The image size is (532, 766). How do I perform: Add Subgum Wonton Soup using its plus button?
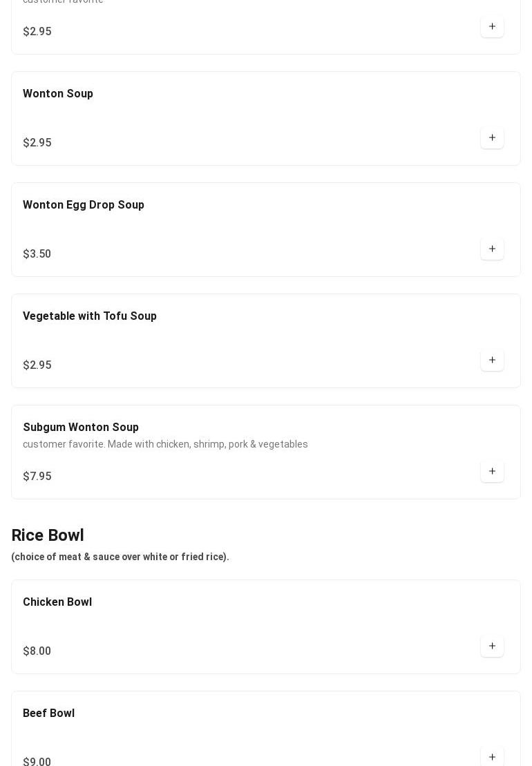tap(492, 471)
